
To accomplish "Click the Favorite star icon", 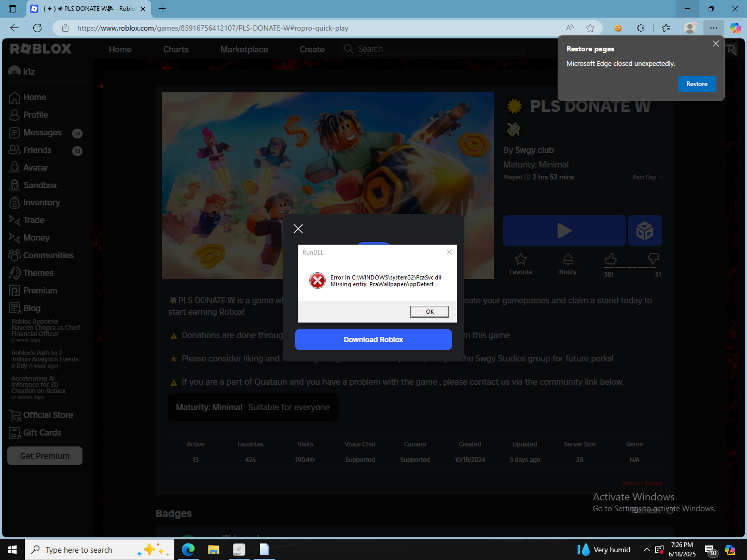I will [520, 259].
